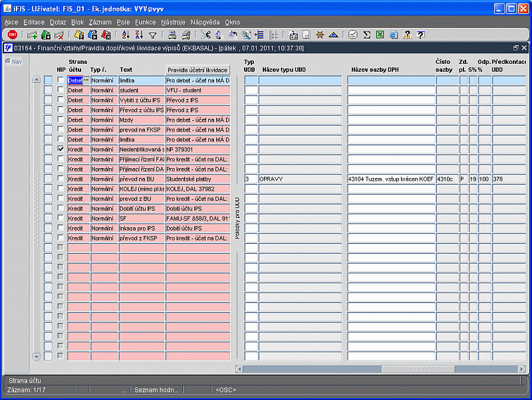This screenshot has width=532, height=400.
Task: Click the calendar building icon in the toolbar
Action: pyautogui.click(x=293, y=35)
